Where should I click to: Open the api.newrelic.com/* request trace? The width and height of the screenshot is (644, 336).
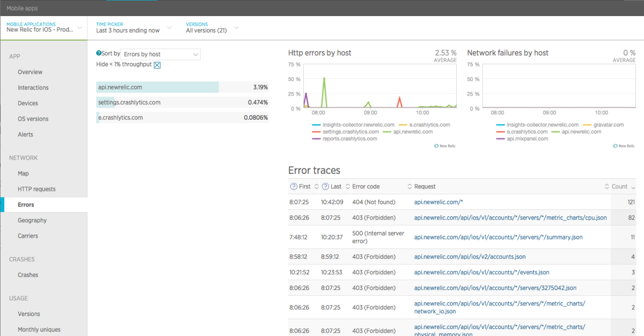pyautogui.click(x=438, y=202)
